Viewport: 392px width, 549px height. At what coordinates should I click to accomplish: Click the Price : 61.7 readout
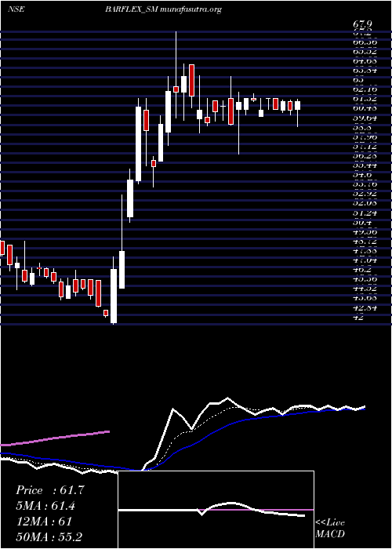point(50,490)
